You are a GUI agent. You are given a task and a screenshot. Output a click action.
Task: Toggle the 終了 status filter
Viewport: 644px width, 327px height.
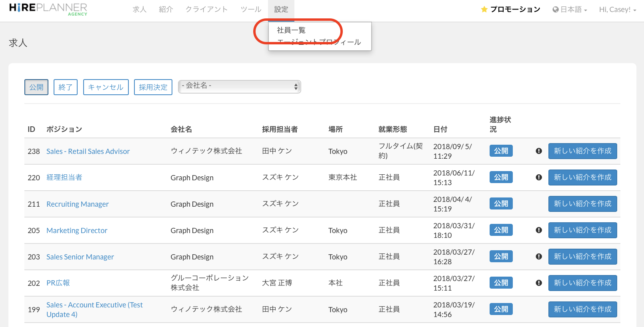tap(66, 87)
